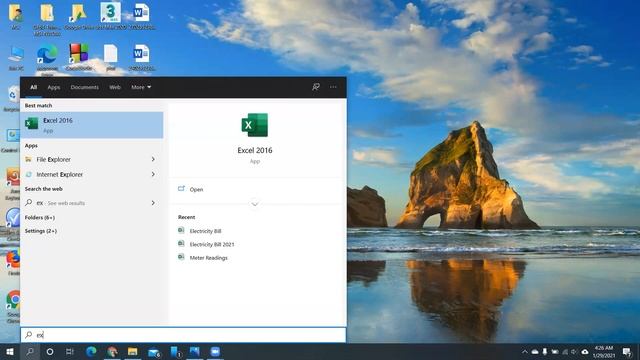Click the battery tray icon
640x360 pixels.
555,351
